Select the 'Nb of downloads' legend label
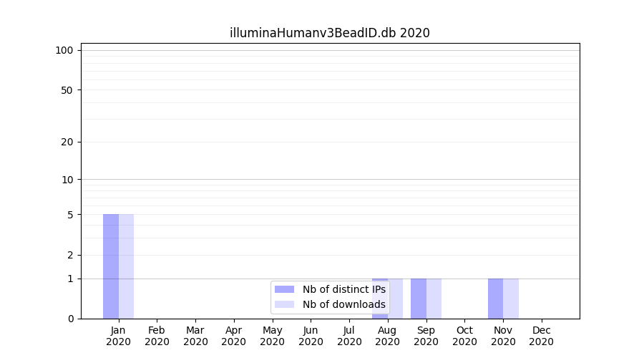This screenshot has height=358, width=644. [x=343, y=304]
